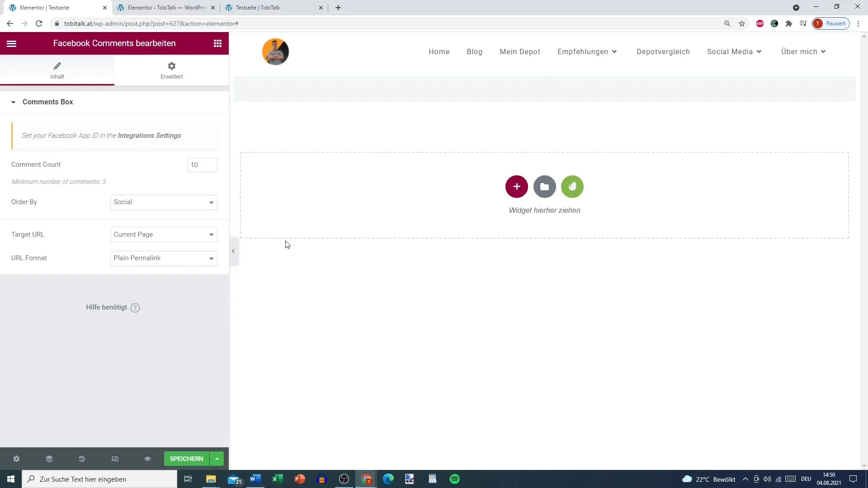Open File Explorer from taskbar

(211, 479)
